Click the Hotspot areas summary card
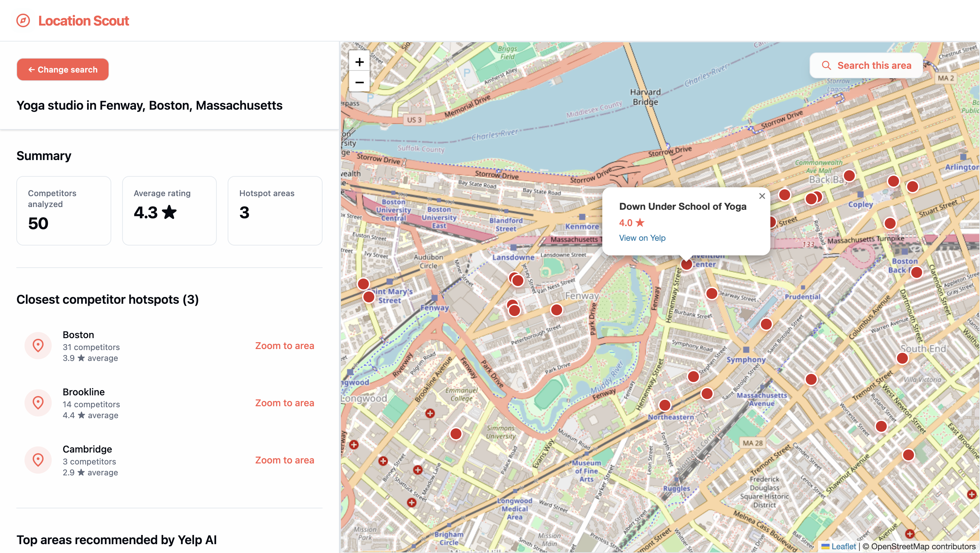 pyautogui.click(x=275, y=210)
